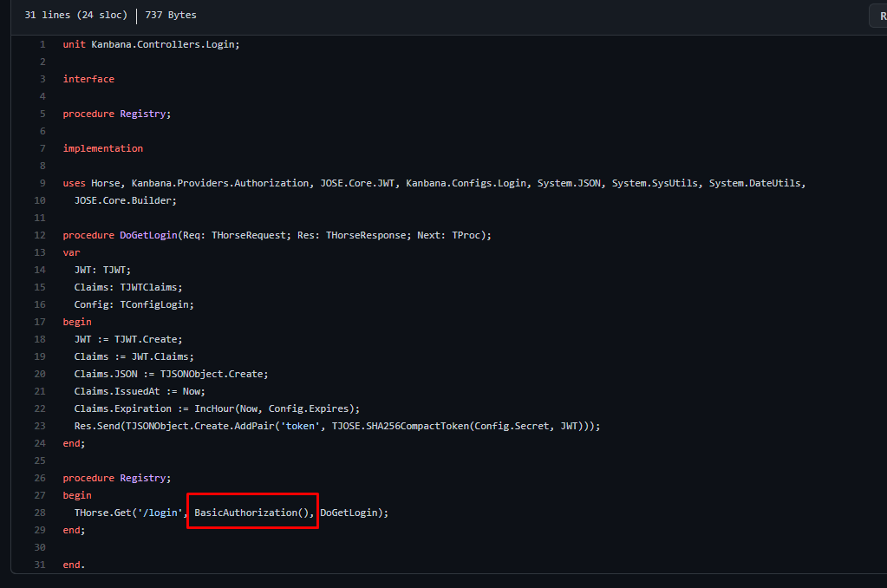Click the partially visible Raw button
This screenshot has width=887, height=588.
pyautogui.click(x=878, y=16)
